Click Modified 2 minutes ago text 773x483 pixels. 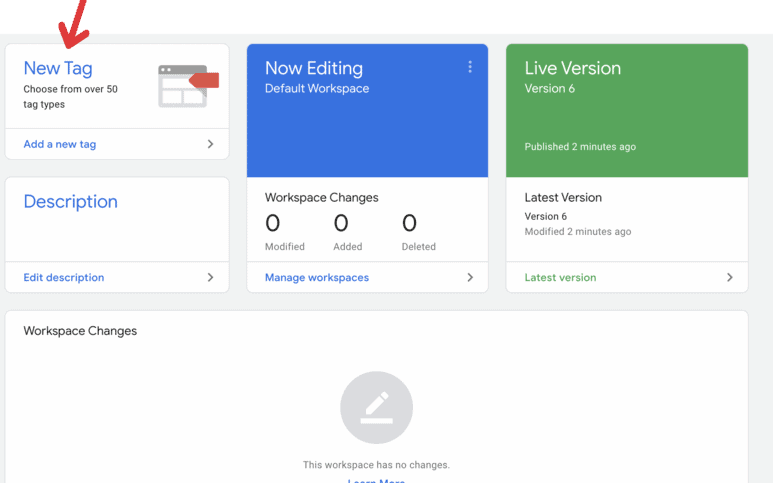(x=578, y=232)
